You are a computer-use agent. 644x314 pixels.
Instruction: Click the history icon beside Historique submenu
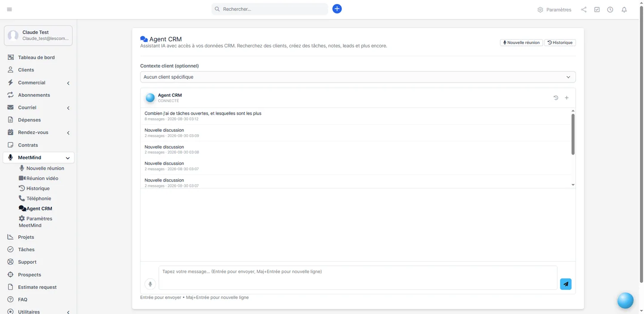[21, 188]
